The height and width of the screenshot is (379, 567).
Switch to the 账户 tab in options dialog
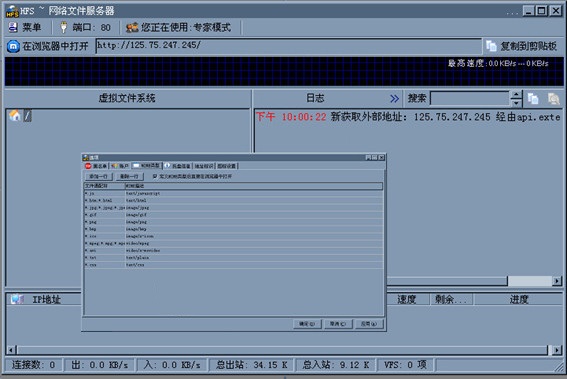(x=120, y=166)
